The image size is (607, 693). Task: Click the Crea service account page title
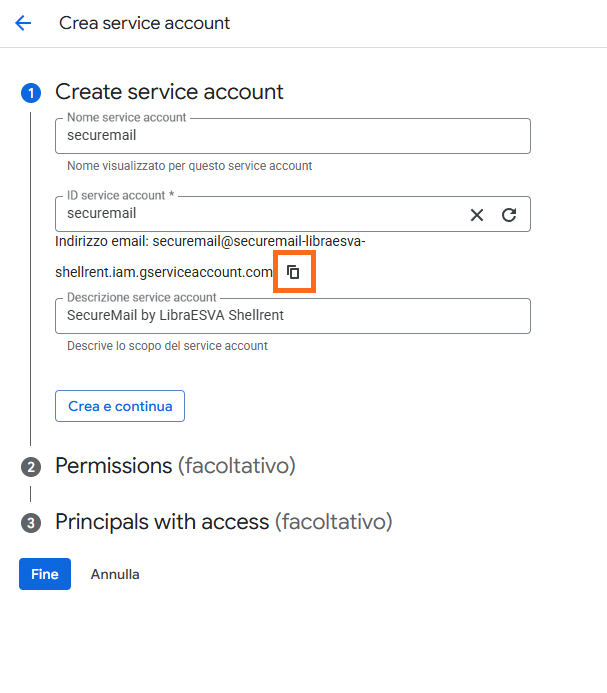[144, 23]
